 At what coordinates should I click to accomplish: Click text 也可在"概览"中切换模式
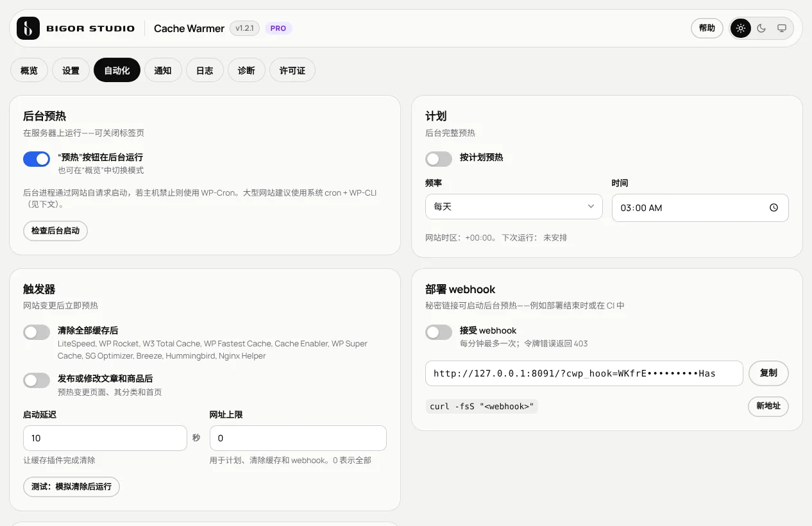point(101,171)
